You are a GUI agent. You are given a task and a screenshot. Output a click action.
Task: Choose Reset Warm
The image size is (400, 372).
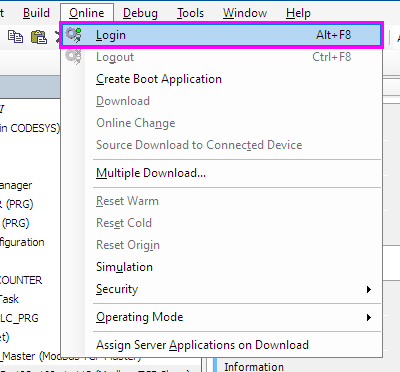pos(221,201)
